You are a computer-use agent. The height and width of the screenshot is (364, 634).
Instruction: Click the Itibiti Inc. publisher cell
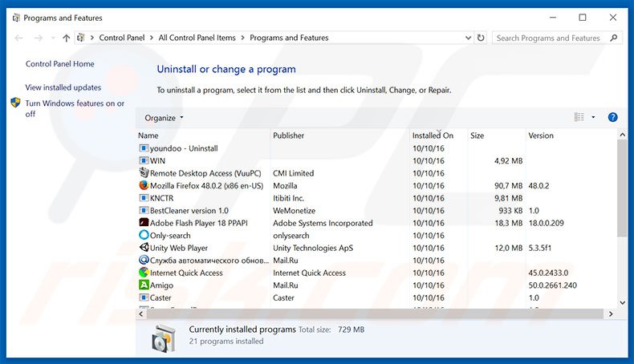pyautogui.click(x=288, y=198)
